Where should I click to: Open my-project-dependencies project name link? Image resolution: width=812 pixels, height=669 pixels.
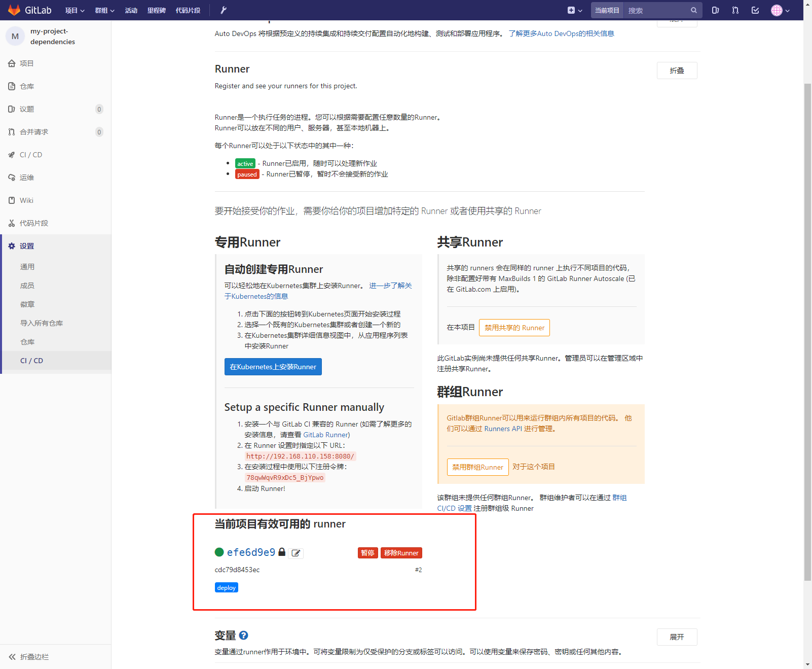[x=53, y=37]
